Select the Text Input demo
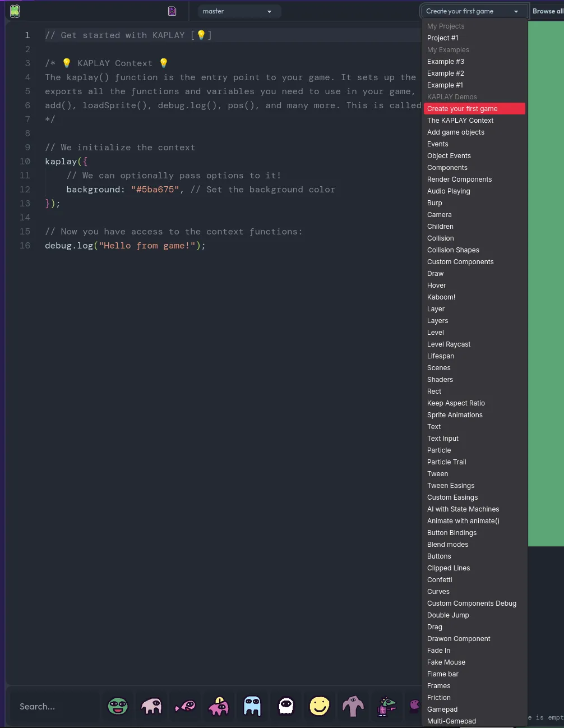Image resolution: width=564 pixels, height=728 pixels. [x=474, y=439]
